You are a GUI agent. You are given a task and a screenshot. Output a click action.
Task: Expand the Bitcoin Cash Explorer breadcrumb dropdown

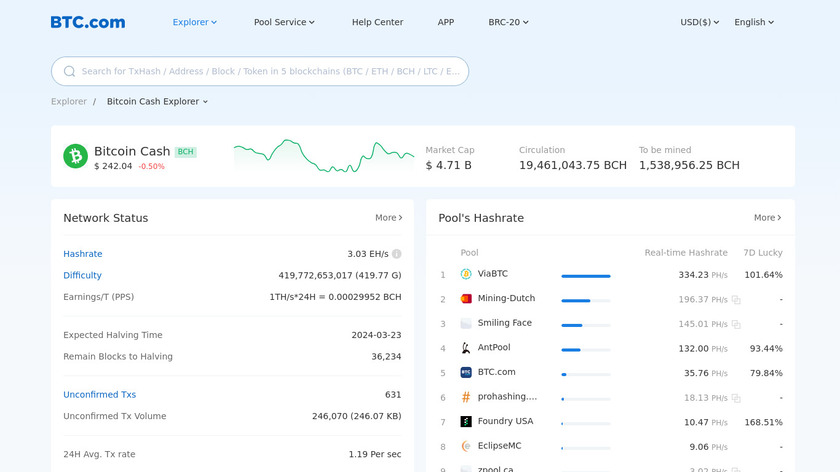(157, 101)
